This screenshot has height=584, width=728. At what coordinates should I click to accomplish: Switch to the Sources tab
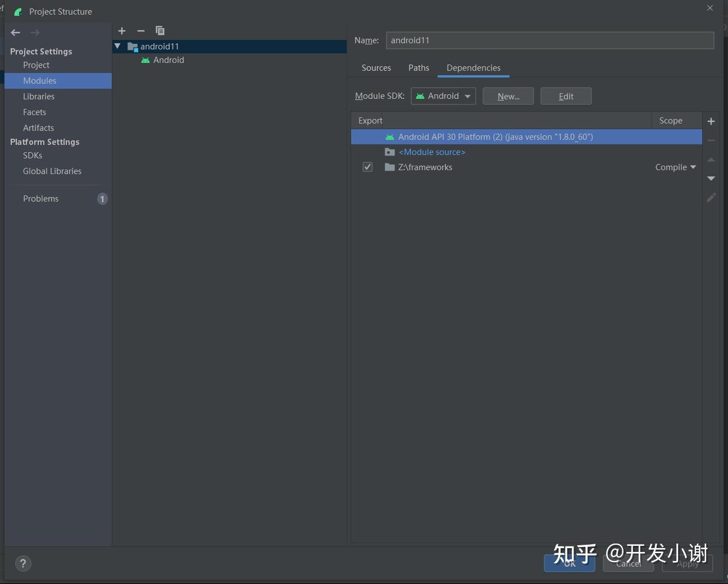[376, 67]
